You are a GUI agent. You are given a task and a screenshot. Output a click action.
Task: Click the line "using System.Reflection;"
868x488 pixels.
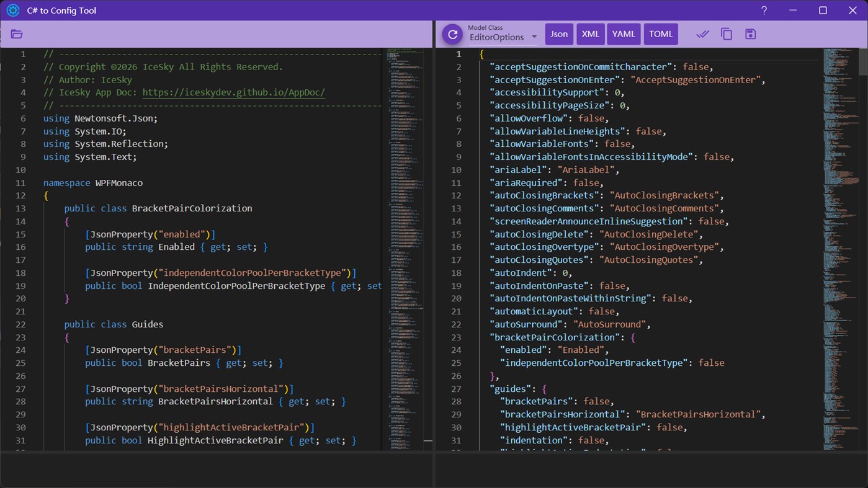pos(106,144)
